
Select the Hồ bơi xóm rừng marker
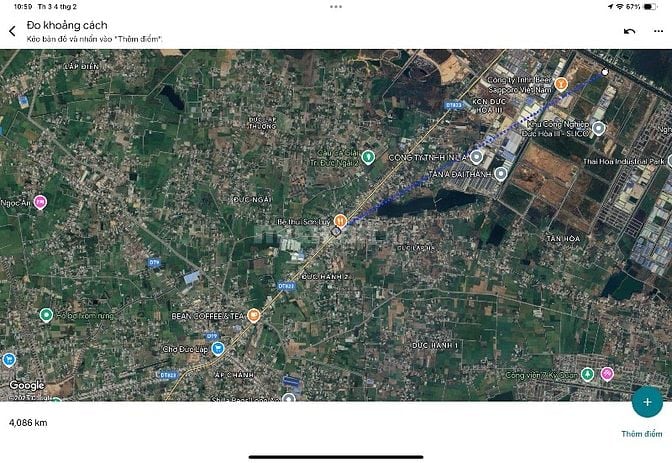[x=46, y=315]
